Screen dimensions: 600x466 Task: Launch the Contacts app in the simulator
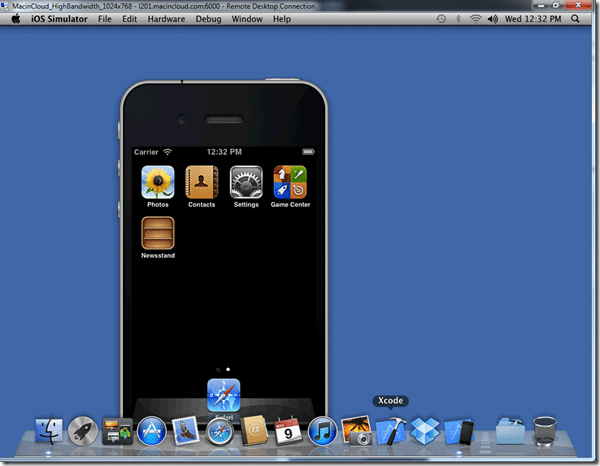click(x=202, y=182)
